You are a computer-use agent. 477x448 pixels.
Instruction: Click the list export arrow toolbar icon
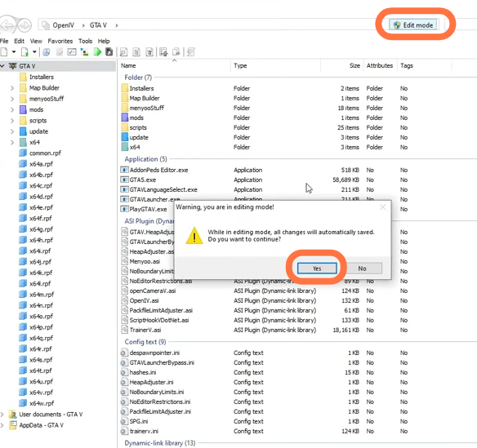(163, 52)
